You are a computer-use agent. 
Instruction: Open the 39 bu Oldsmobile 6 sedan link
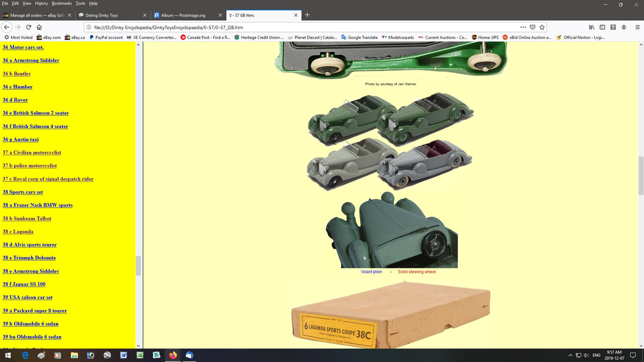(x=32, y=337)
